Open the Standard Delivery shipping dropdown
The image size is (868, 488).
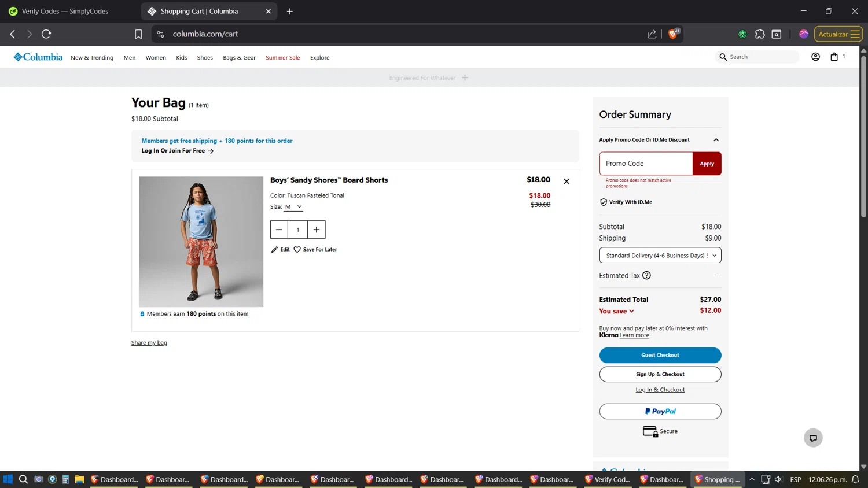[660, 255]
